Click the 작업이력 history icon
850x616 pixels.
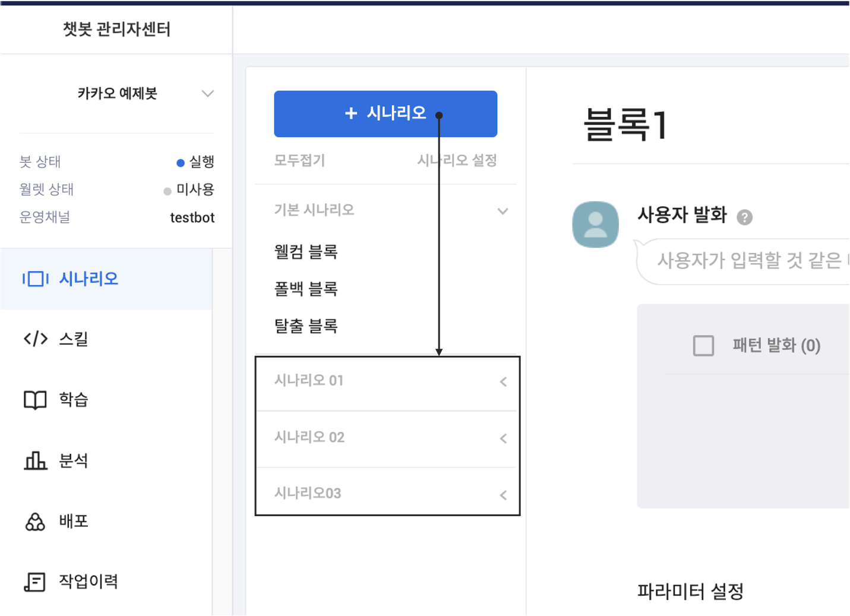(x=35, y=582)
